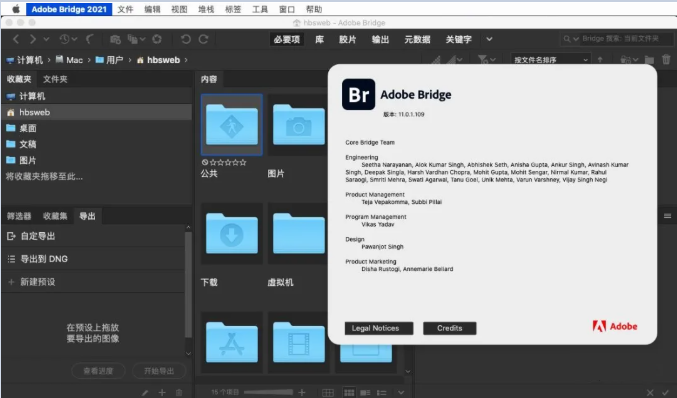677x398 pixels.
Task: Click the 查看进度 button
Action: tap(98, 371)
